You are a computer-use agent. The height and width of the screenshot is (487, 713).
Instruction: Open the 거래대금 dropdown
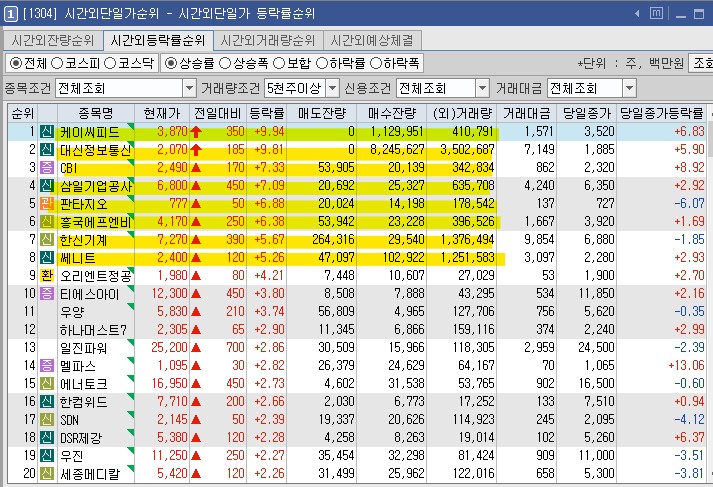pos(629,88)
